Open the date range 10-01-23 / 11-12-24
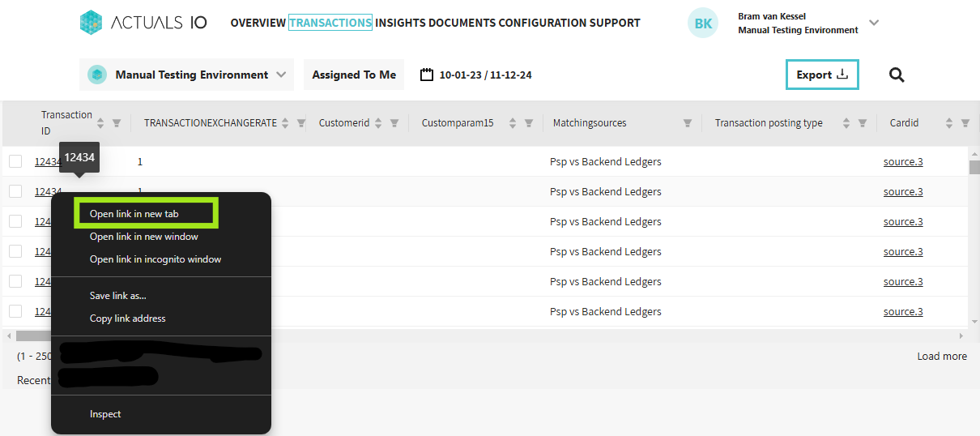Viewport: 980px width, 436px height. click(x=485, y=75)
